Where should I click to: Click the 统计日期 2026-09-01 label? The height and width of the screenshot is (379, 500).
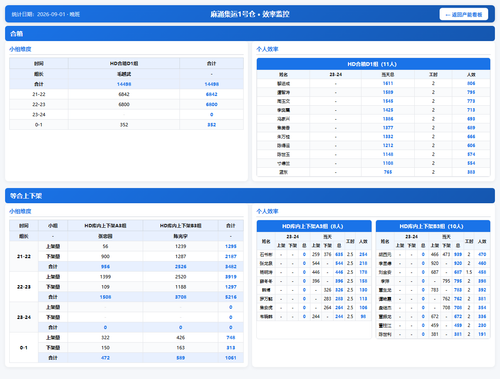[46, 14]
